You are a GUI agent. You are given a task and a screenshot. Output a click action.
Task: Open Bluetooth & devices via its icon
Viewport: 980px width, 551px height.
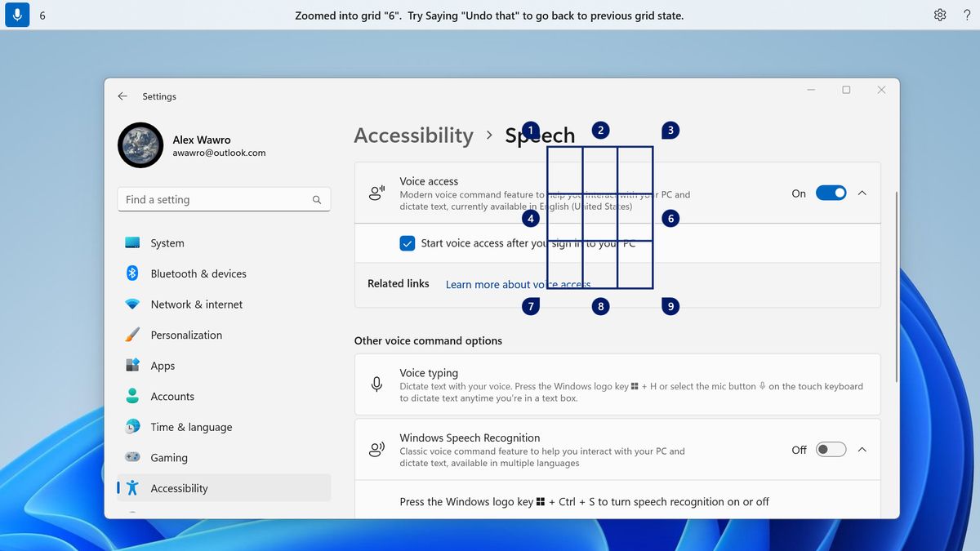(x=132, y=273)
